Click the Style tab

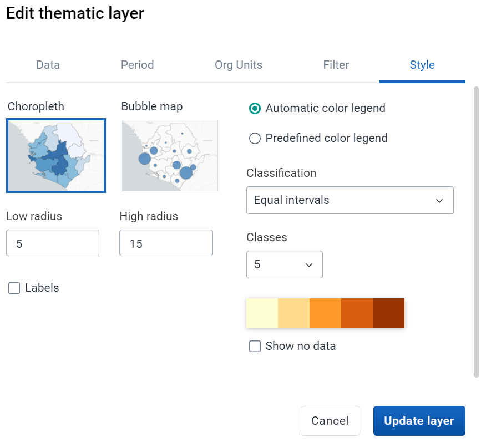422,65
